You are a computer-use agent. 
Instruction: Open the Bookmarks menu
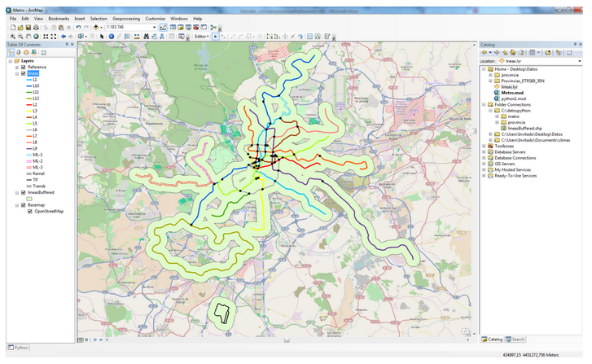pos(59,19)
